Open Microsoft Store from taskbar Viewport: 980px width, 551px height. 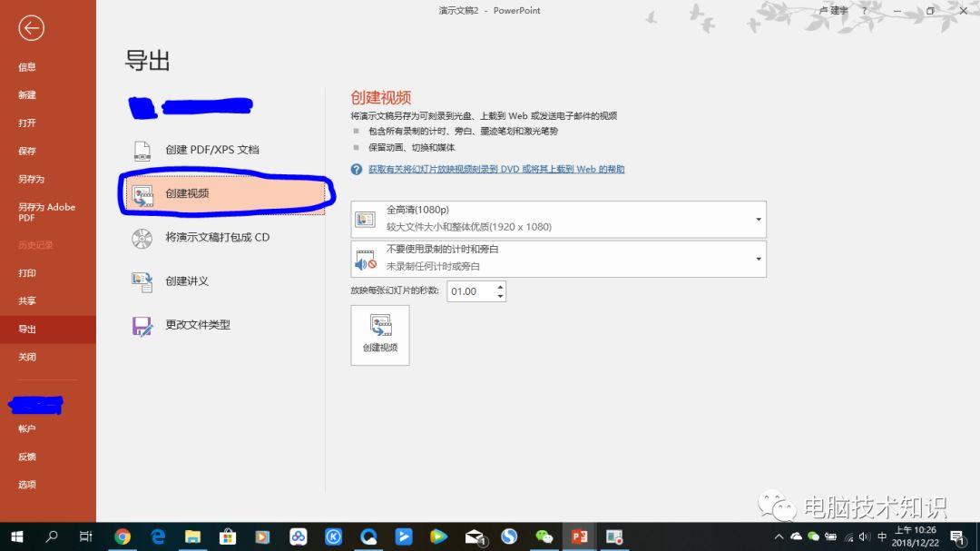coord(228,536)
